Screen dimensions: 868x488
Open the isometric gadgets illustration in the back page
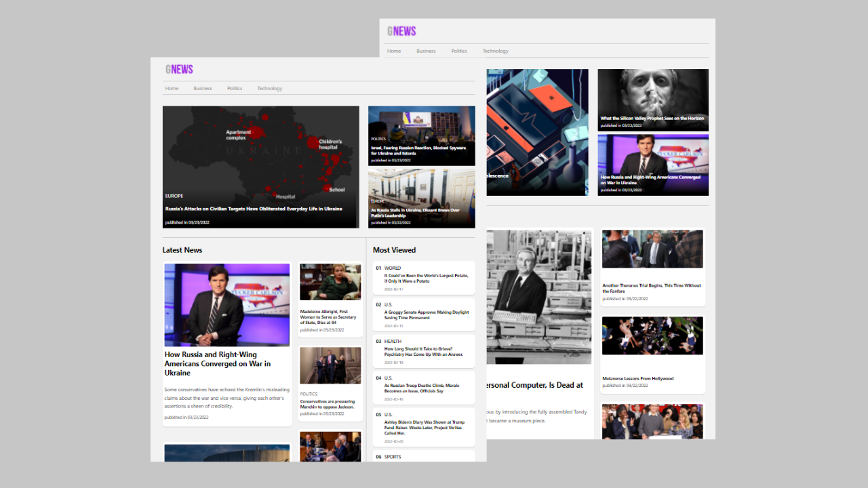538,132
